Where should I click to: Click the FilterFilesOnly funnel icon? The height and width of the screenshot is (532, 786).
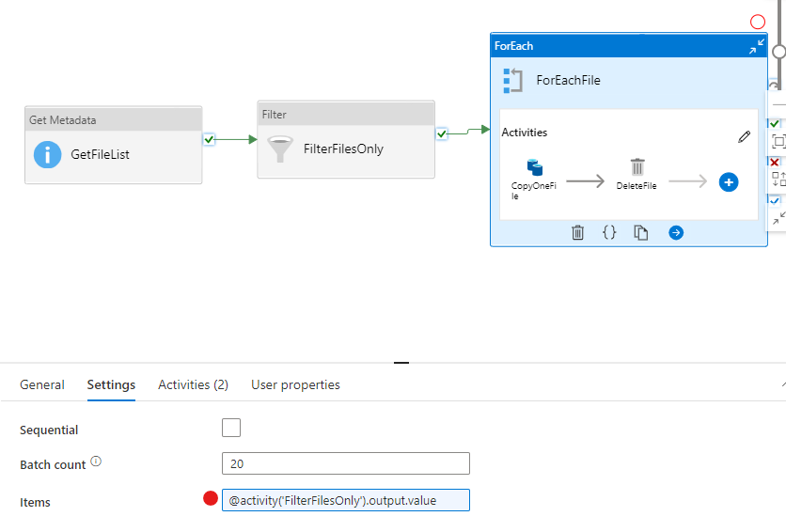[280, 149]
